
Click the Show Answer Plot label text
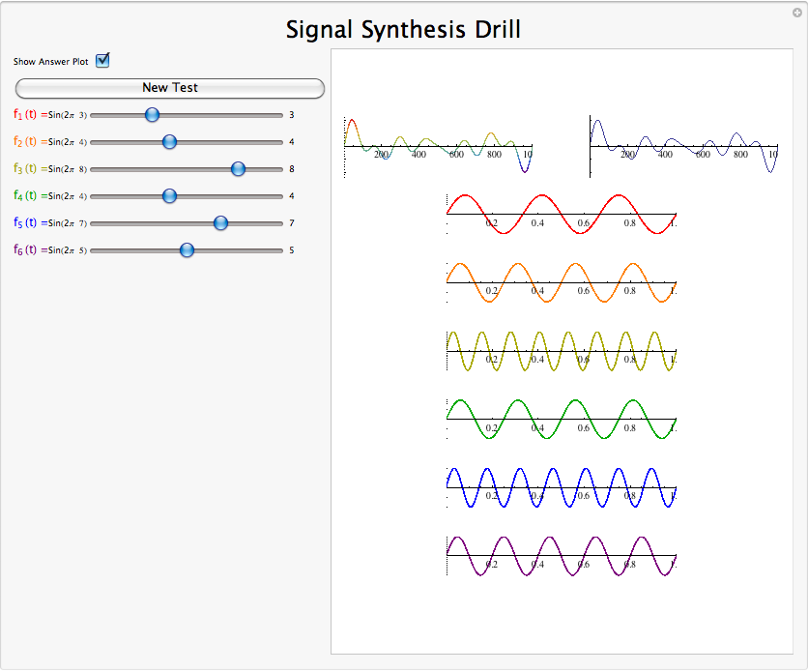(x=50, y=62)
